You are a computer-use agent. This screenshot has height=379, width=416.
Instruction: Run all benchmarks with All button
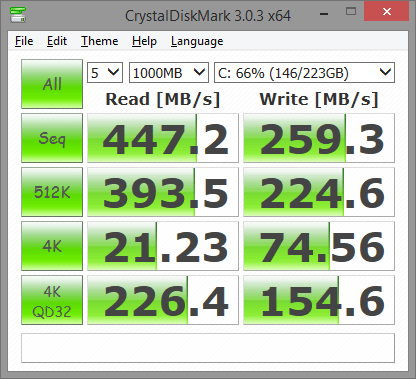point(52,84)
